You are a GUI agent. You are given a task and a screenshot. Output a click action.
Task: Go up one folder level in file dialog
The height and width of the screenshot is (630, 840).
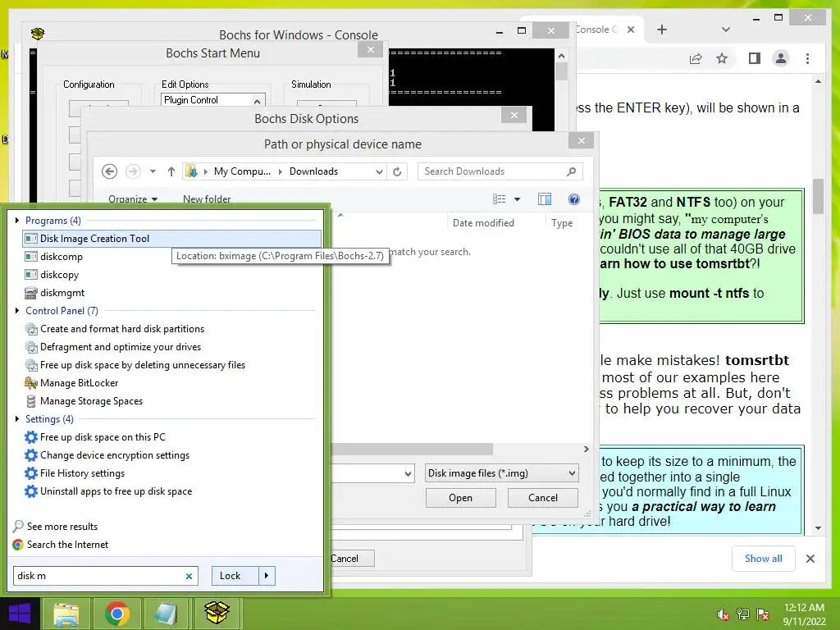coord(171,171)
